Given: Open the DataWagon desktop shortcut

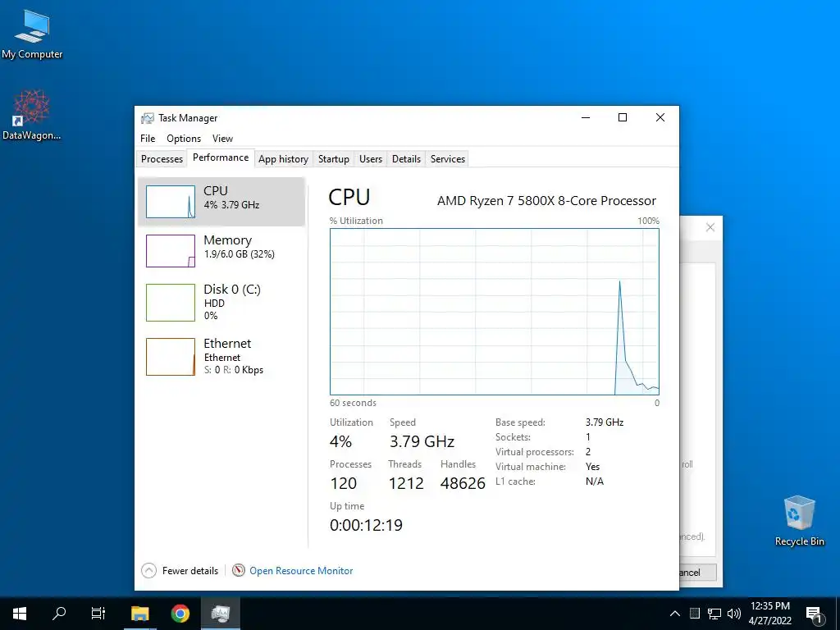Looking at the screenshot, I should [32, 115].
